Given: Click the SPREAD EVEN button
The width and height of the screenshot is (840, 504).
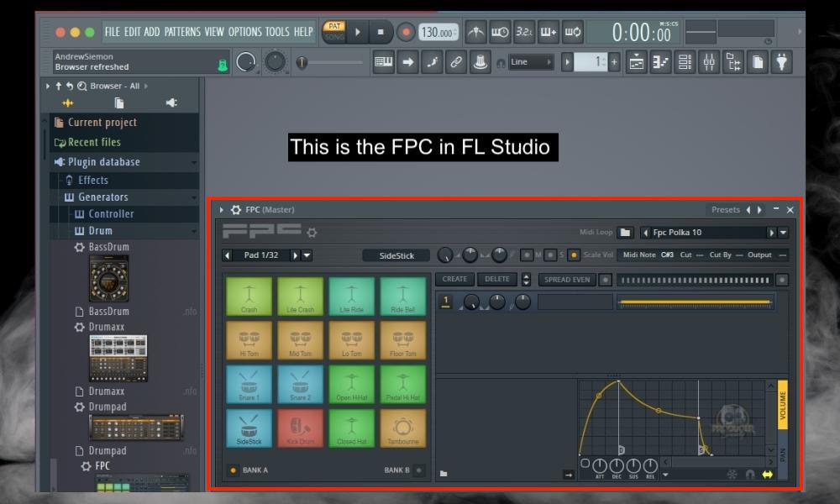Looking at the screenshot, I should (x=567, y=279).
